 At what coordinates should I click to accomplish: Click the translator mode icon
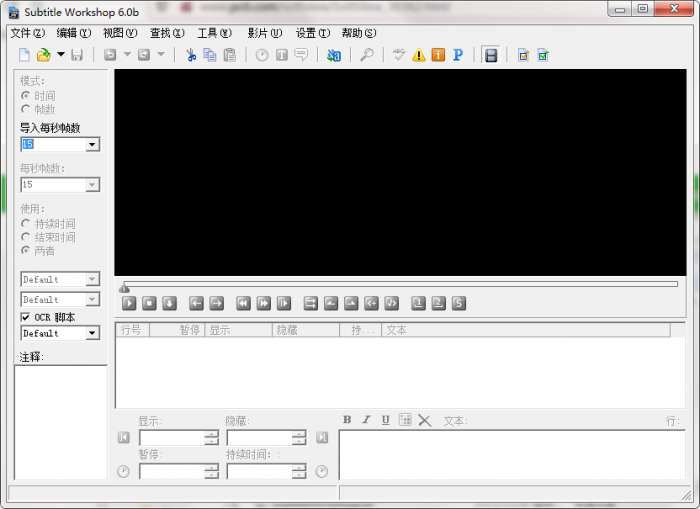(x=334, y=55)
